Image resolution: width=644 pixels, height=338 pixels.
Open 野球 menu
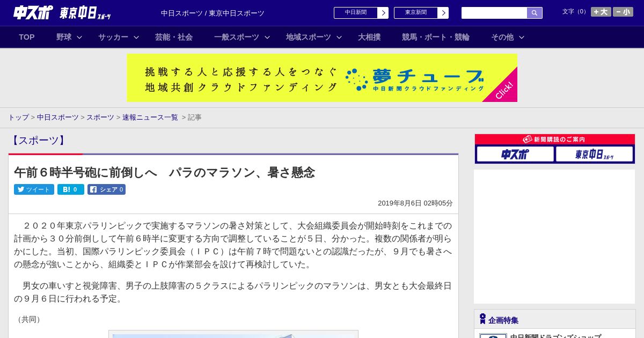point(64,37)
